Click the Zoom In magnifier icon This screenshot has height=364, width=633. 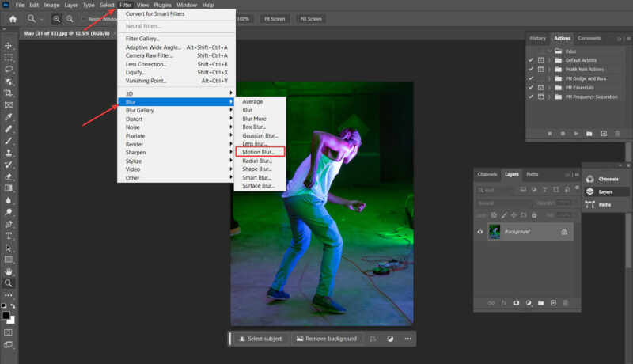coord(56,19)
